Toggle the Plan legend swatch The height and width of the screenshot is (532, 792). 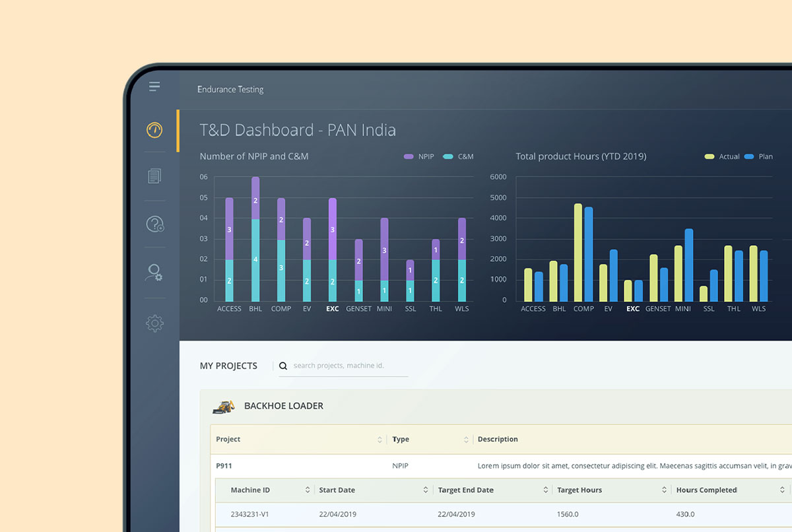[749, 156]
